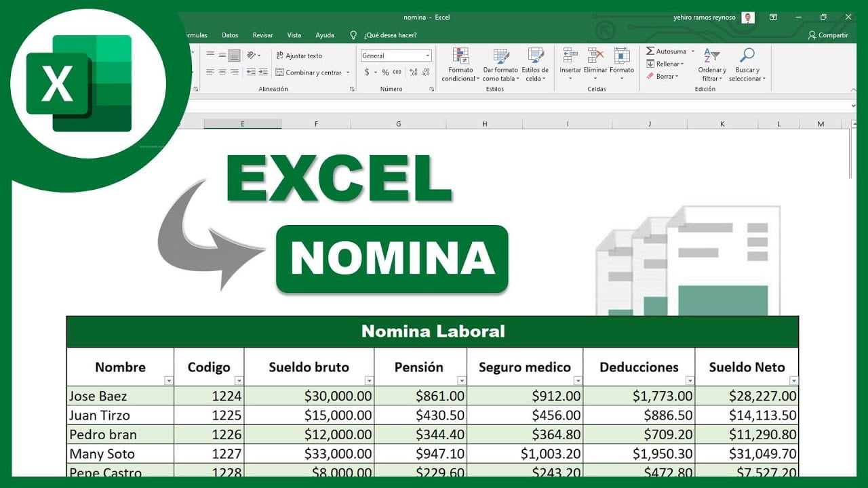Image resolution: width=868 pixels, height=488 pixels.
Task: Click the decrease indent icon
Action: click(x=251, y=72)
